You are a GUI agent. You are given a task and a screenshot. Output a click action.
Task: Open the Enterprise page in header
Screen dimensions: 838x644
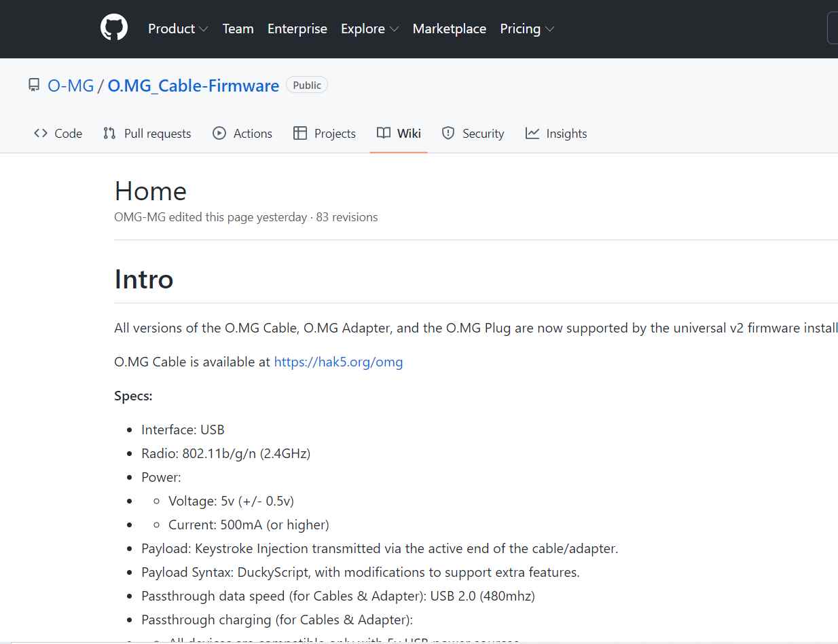pyautogui.click(x=297, y=29)
